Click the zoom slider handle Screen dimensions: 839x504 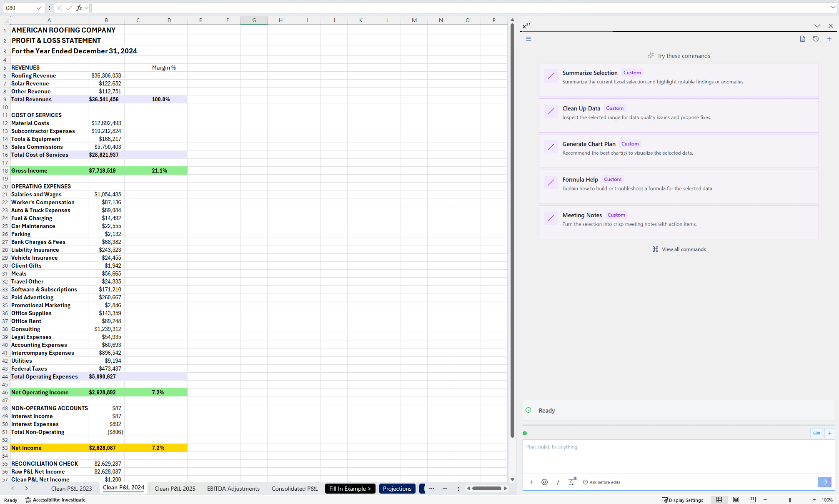click(x=789, y=500)
